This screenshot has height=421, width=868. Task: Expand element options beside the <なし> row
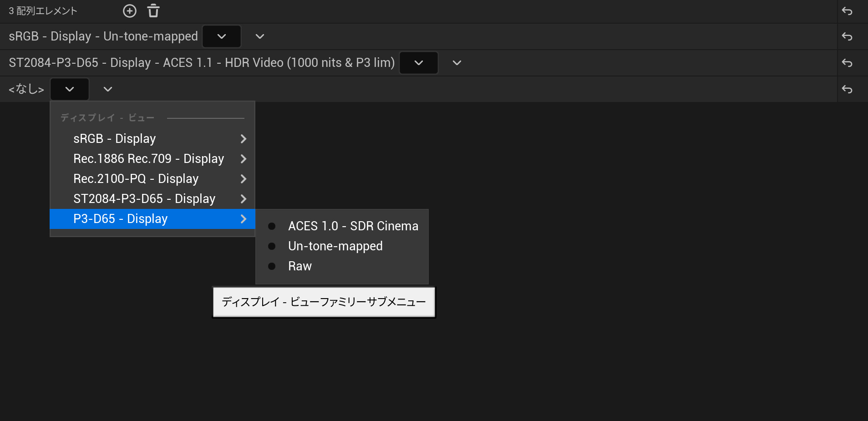pos(108,89)
